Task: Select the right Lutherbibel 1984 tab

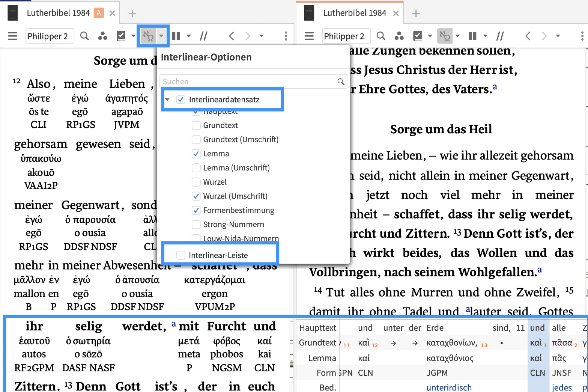Action: pyautogui.click(x=355, y=13)
